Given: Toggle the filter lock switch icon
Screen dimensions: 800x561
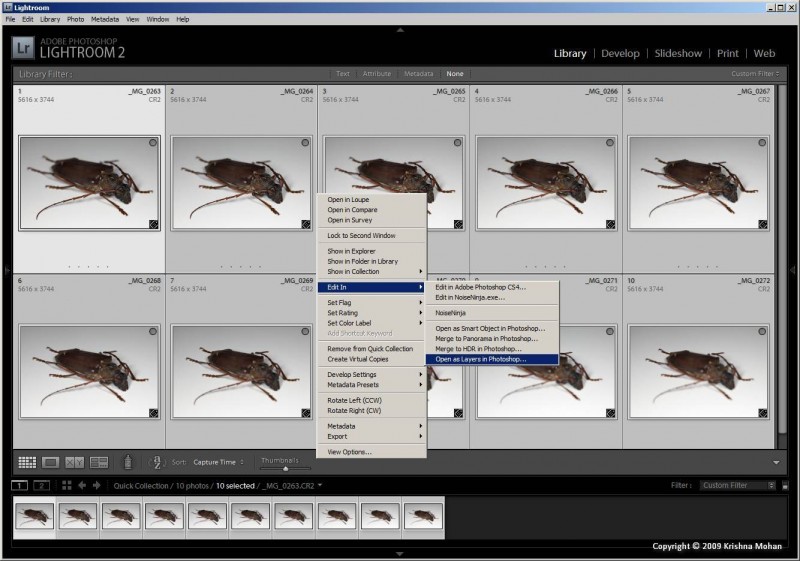Looking at the screenshot, I should point(785,486).
